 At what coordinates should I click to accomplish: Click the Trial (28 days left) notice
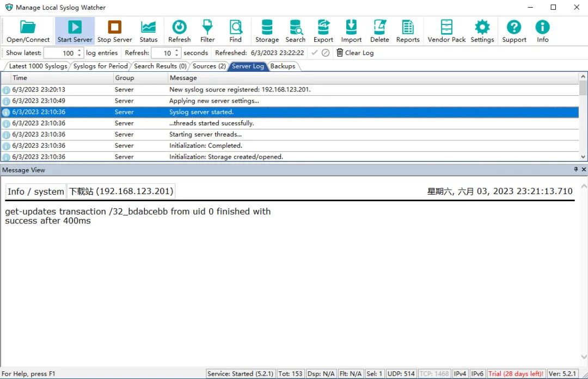point(516,374)
